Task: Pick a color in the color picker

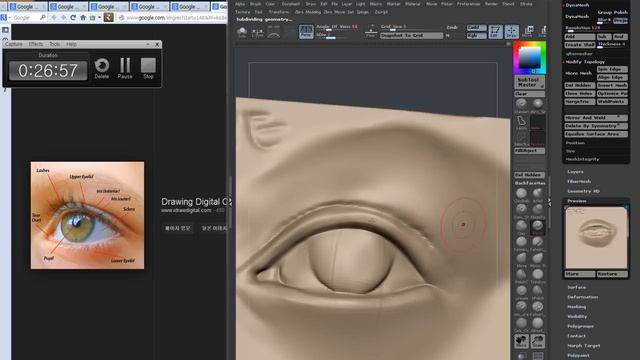Action: coord(529,58)
